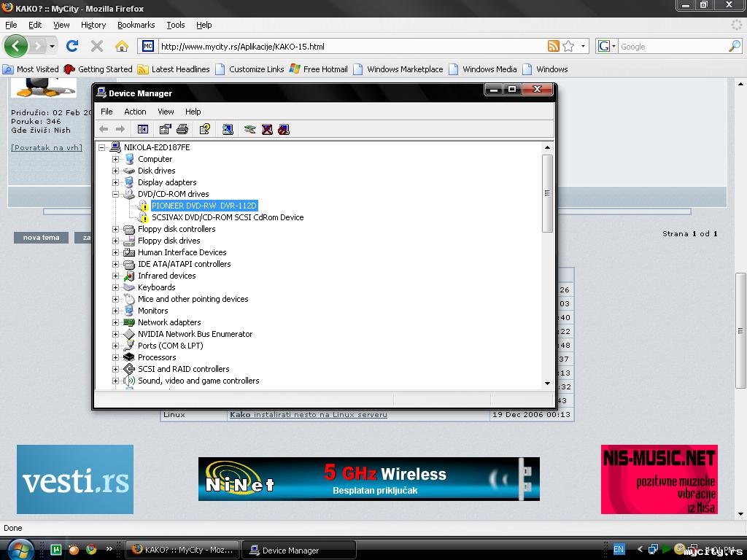Select PIONEER DVD-RW DVR-112D device
This screenshot has width=747, height=560.
point(204,206)
